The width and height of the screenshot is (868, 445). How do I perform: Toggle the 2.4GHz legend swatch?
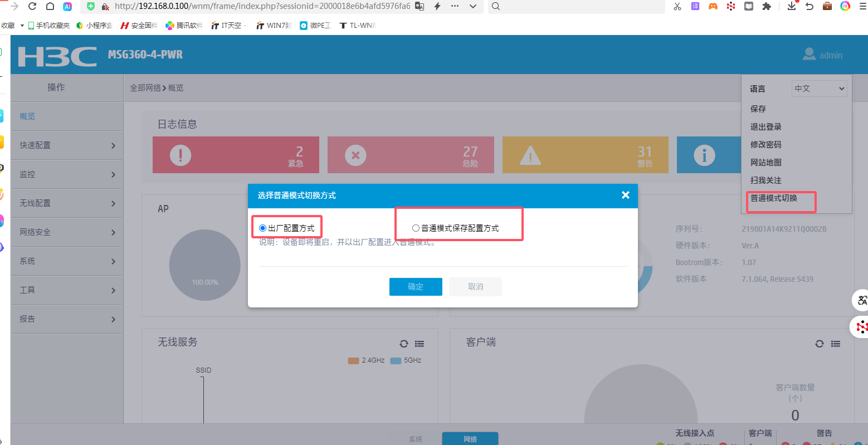pos(353,360)
